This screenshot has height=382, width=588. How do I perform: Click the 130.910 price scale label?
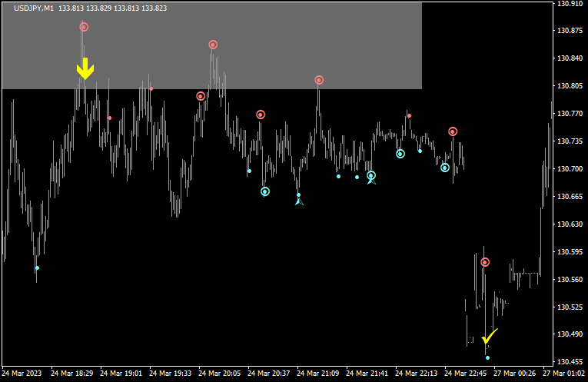coord(570,4)
